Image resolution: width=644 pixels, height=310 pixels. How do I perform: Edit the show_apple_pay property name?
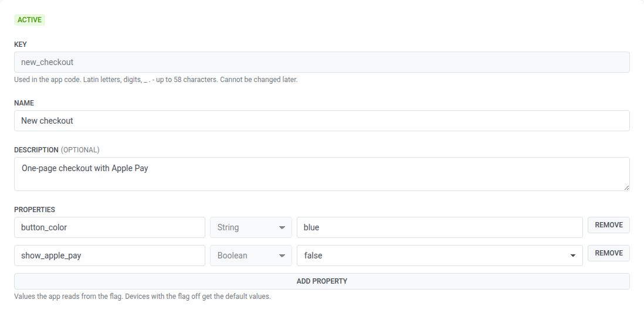point(110,256)
